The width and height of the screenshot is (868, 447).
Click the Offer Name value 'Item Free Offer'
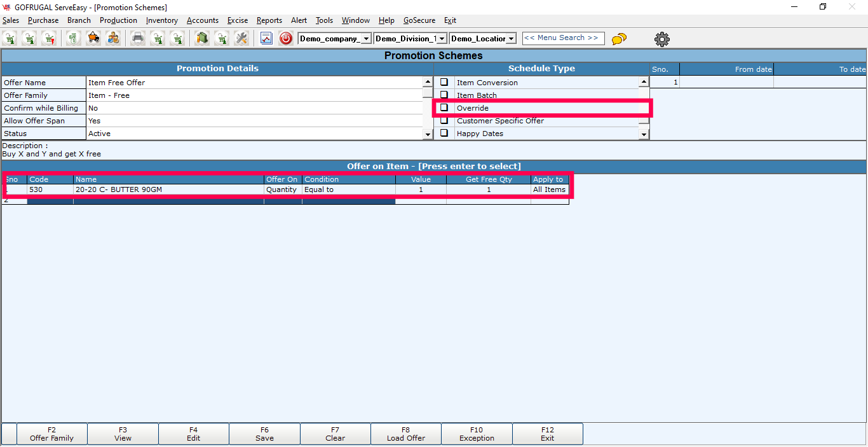(255, 83)
